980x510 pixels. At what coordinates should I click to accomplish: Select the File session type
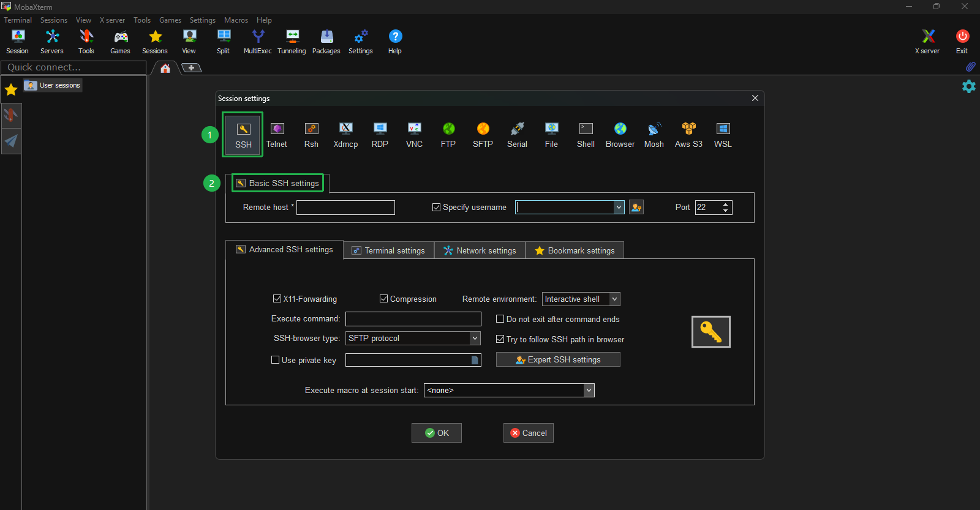pos(551,135)
